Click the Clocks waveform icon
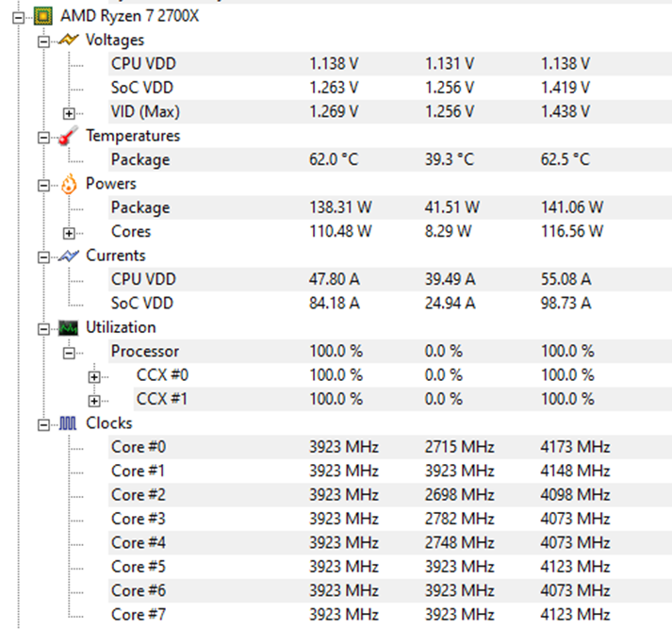 tap(67, 423)
